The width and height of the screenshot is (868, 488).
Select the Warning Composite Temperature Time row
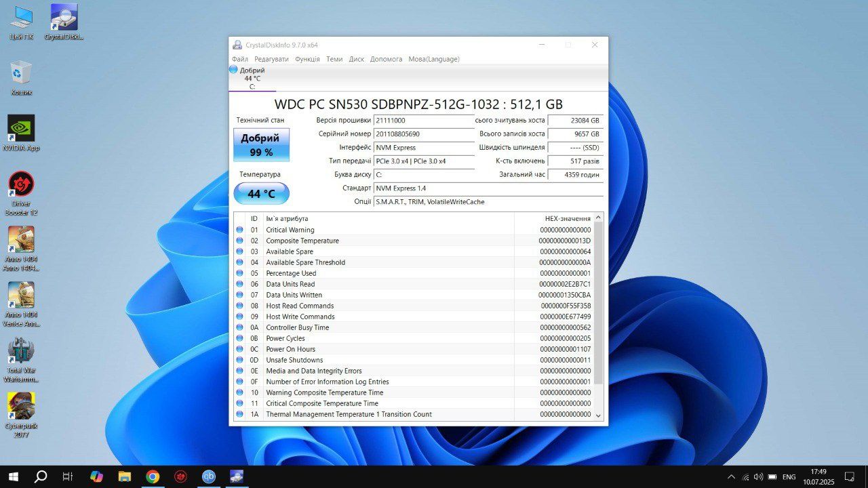pyautogui.click(x=414, y=392)
